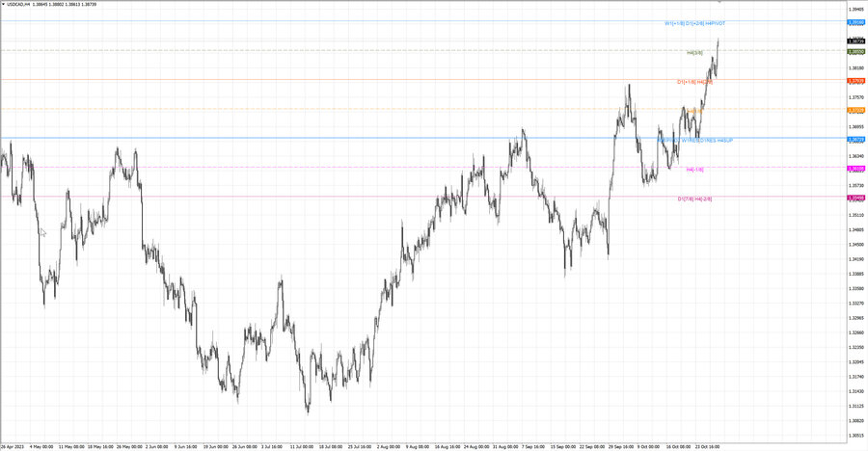This screenshot has width=868, height=451.
Task: Click the blue 1.36719 price tag
Action: click(x=856, y=140)
